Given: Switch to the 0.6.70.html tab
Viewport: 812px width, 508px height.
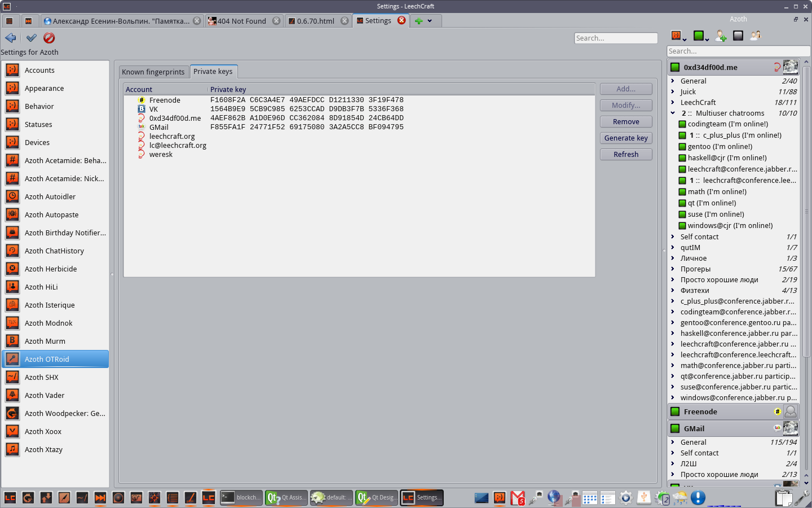Looking at the screenshot, I should pyautogui.click(x=318, y=21).
